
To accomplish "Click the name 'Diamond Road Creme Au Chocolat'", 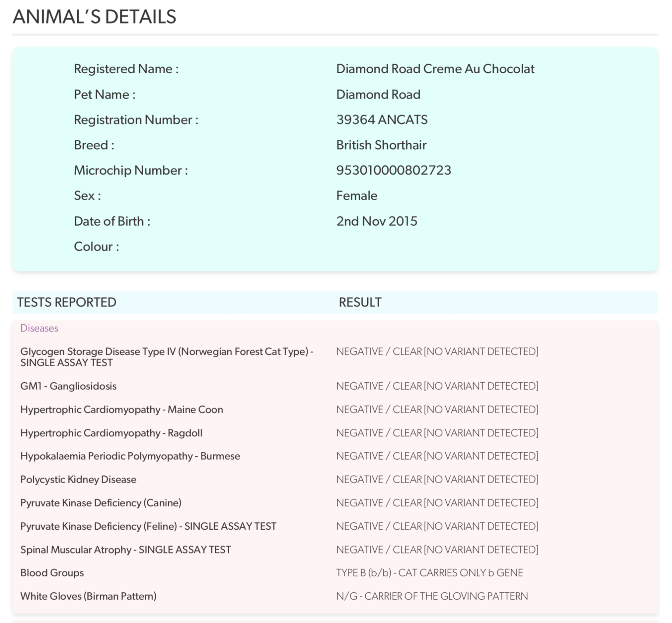I will click(x=435, y=69).
